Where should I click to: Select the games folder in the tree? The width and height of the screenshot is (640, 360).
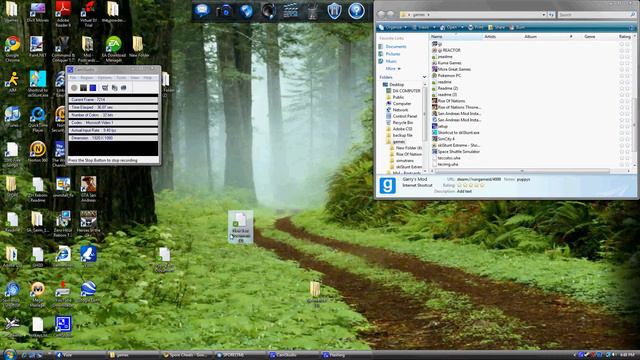tap(399, 142)
